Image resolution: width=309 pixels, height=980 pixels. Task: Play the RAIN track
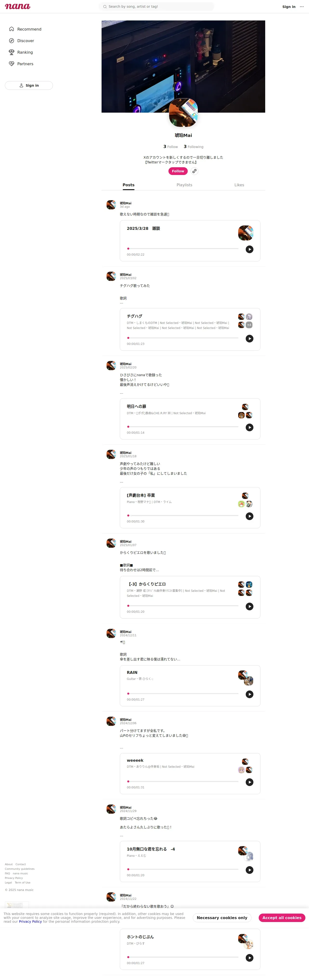pos(250,694)
